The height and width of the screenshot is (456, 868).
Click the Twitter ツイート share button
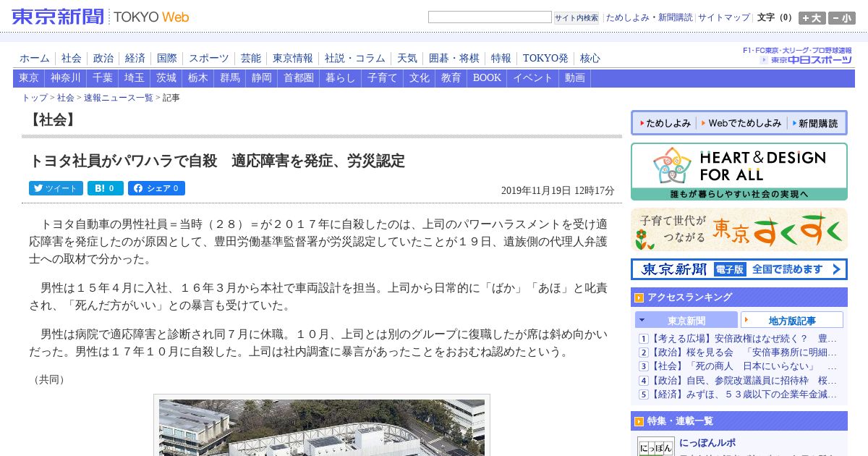tap(56, 188)
